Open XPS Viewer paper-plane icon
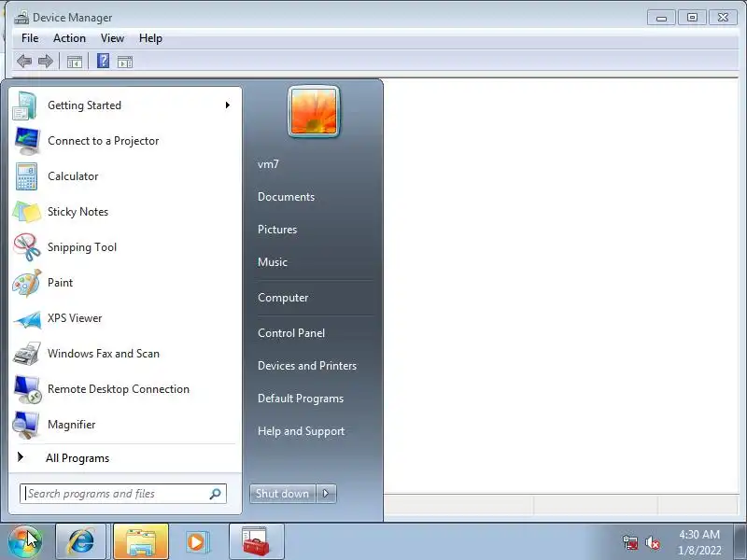 point(27,319)
